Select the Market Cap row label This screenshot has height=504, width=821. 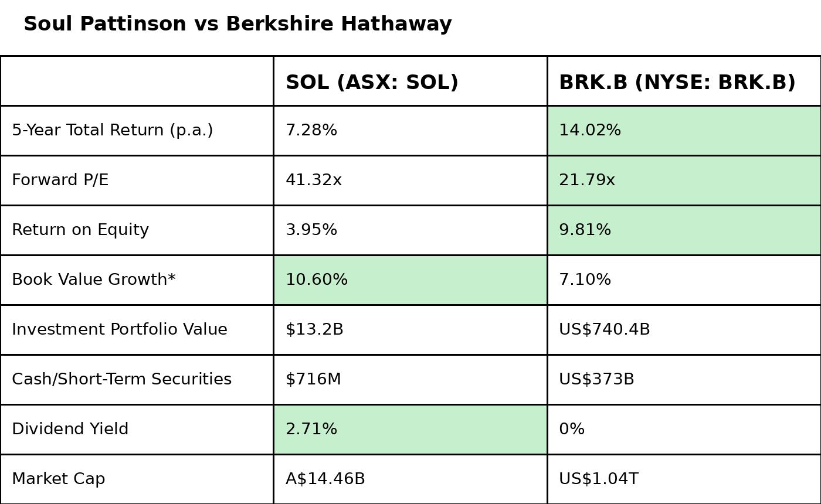tap(59, 479)
